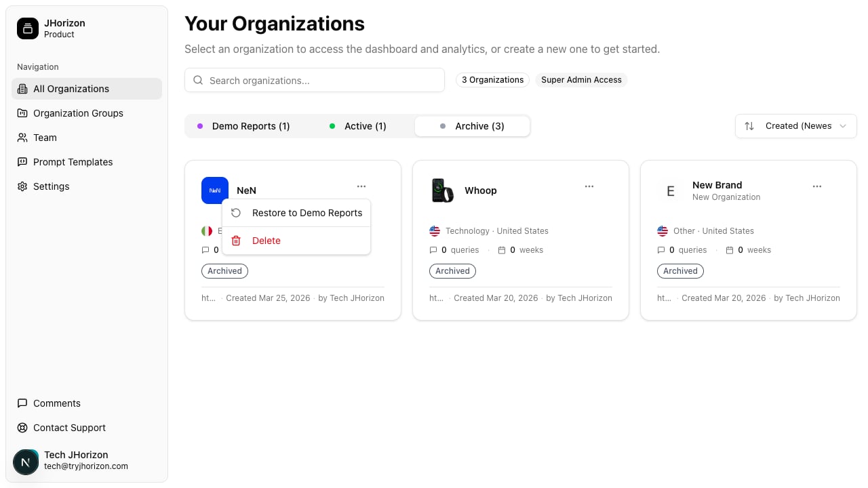Click Archived badge on Whoop card
Viewport: 868px width, 488px height.
(x=452, y=271)
